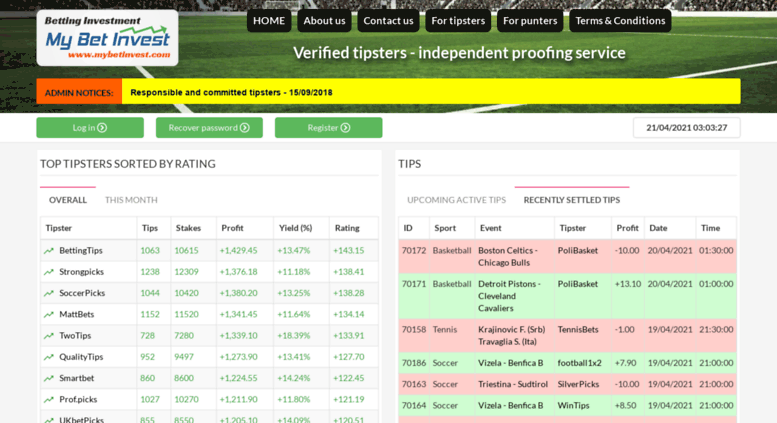The image size is (777, 423).
Task: Open QualityTips tipster profile
Action: [x=81, y=357]
